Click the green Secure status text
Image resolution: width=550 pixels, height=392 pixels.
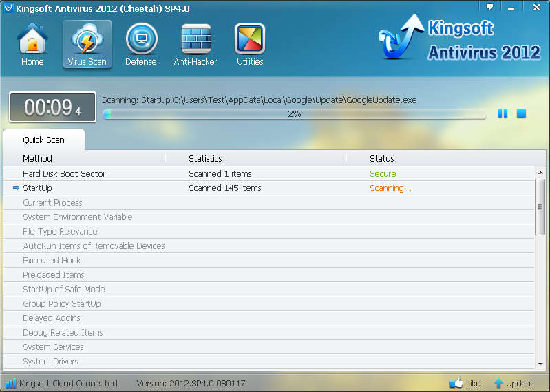pos(383,174)
